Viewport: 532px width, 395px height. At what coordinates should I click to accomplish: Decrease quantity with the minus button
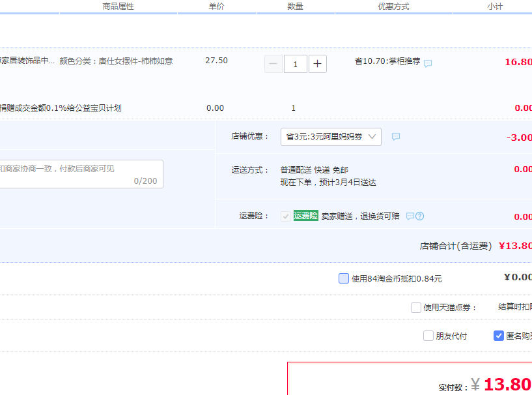(273, 64)
